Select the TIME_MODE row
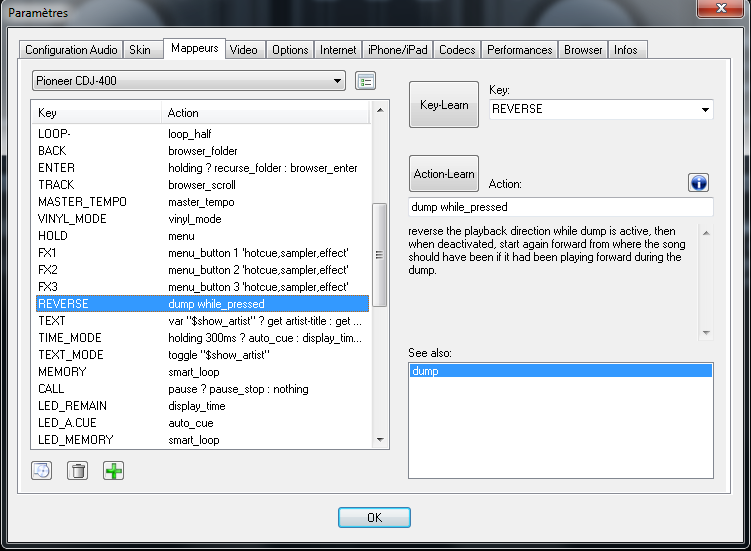 202,338
